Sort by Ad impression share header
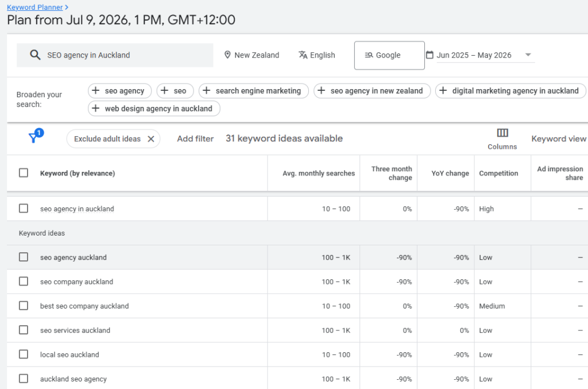The image size is (588, 389). pos(560,174)
